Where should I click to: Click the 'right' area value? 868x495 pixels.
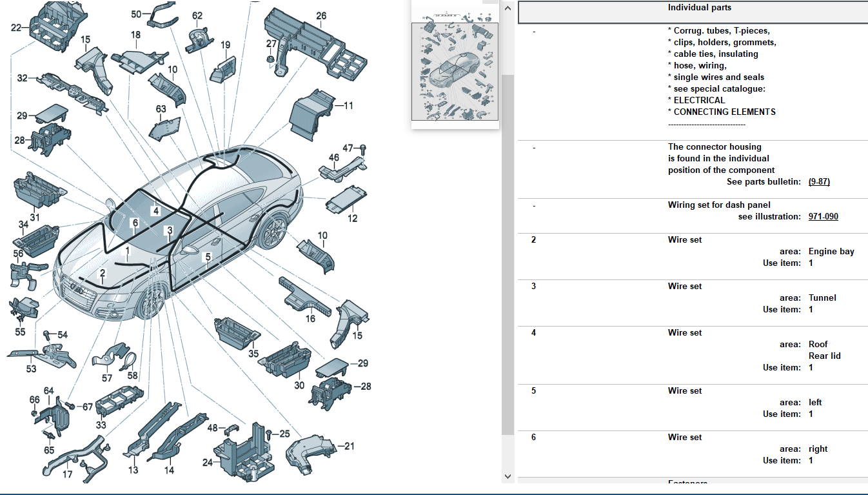818,449
